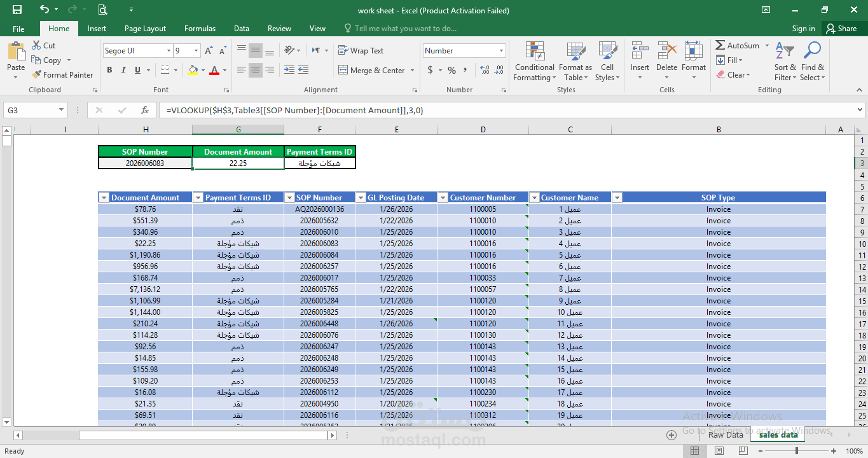Click Sign in link
The height and width of the screenshot is (458, 868).
coord(803,29)
